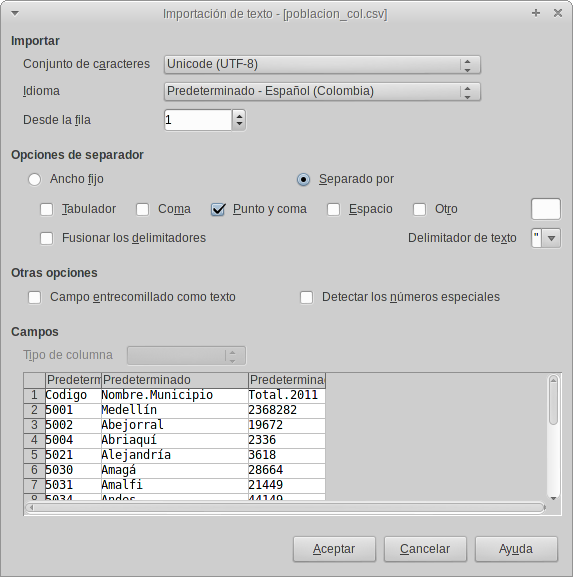Enable the Tabulador separator checkbox
Viewport: 573px width, 577px height.
(x=46, y=209)
